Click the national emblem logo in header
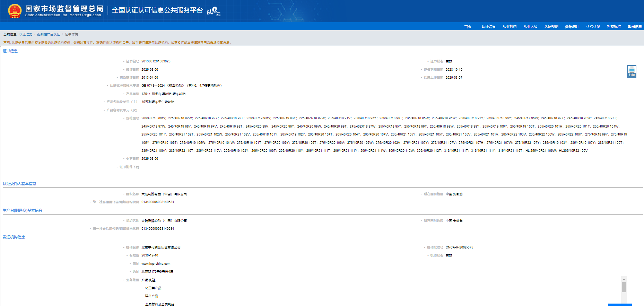The image size is (644, 306). pyautogui.click(x=15, y=11)
